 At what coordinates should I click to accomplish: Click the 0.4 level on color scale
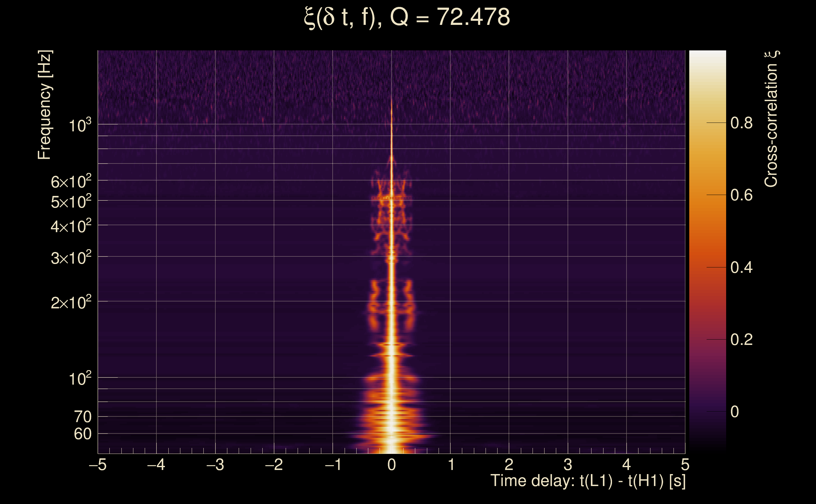(741, 267)
